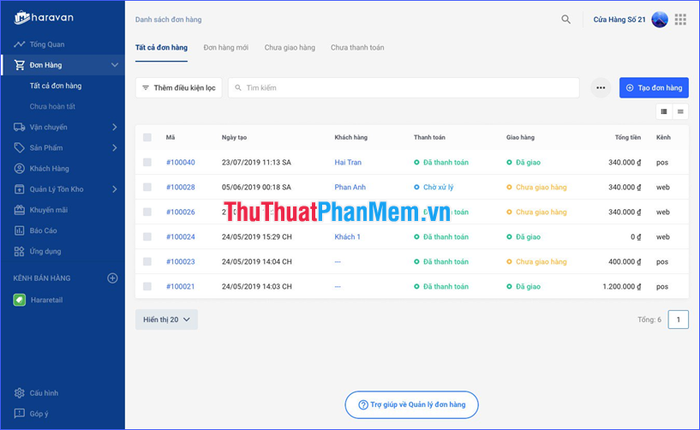The height and width of the screenshot is (430, 700).
Task: Tick the select-all checkbox in the header
Action: point(147,137)
